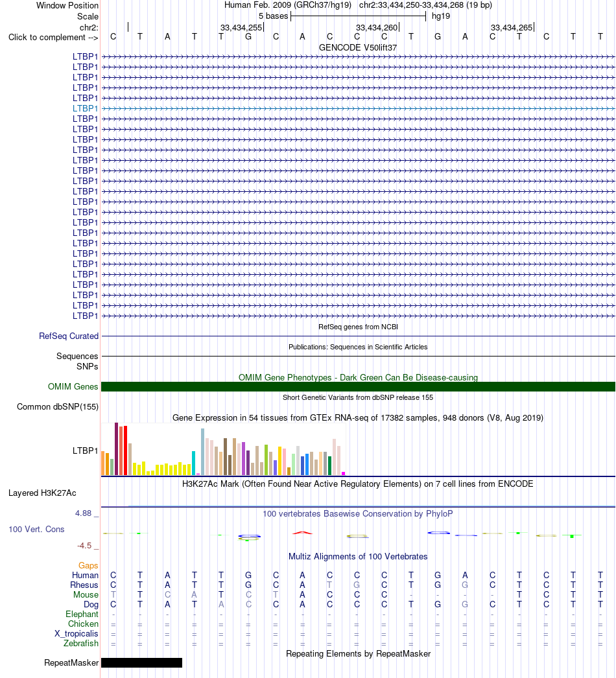
Task: Select the Zebrafish alignment row label
Action: point(81,644)
